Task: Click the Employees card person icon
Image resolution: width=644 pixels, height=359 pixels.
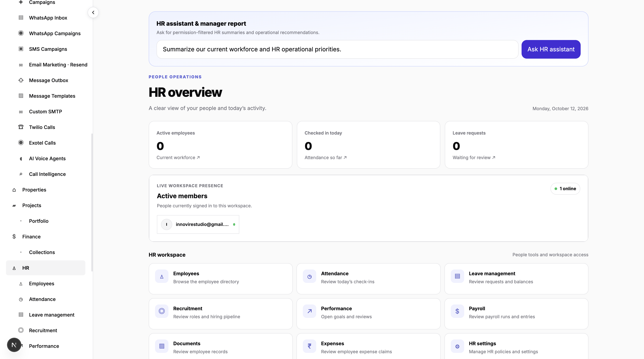Action: tap(162, 276)
